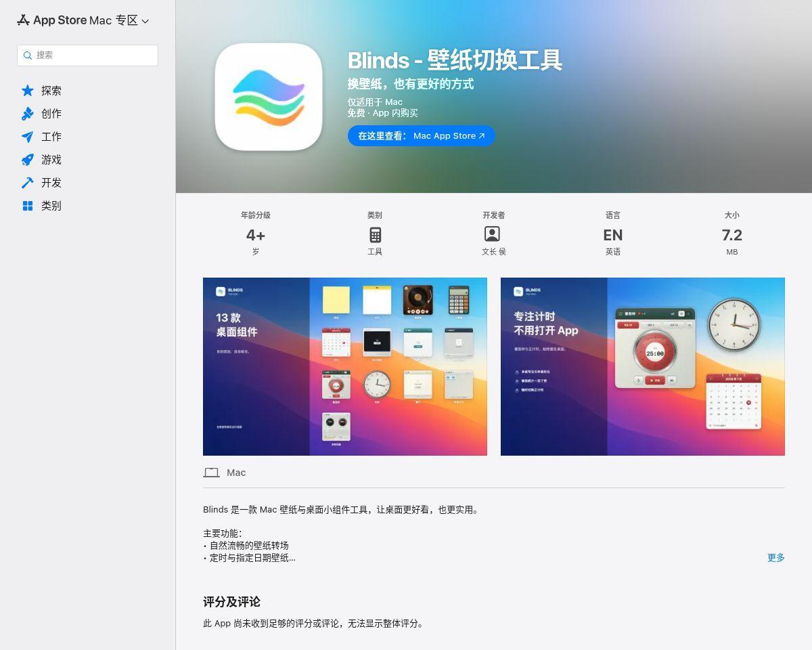Click the 搜索 search input field
The width and height of the screenshot is (812, 650).
tap(87, 56)
